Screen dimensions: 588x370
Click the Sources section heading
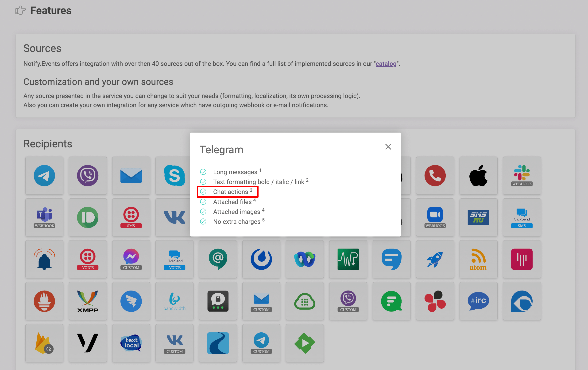[42, 48]
